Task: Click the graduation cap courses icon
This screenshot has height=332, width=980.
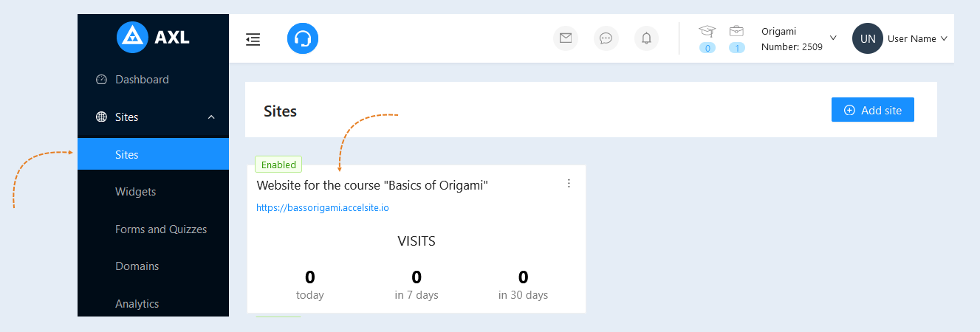Action: point(707,31)
